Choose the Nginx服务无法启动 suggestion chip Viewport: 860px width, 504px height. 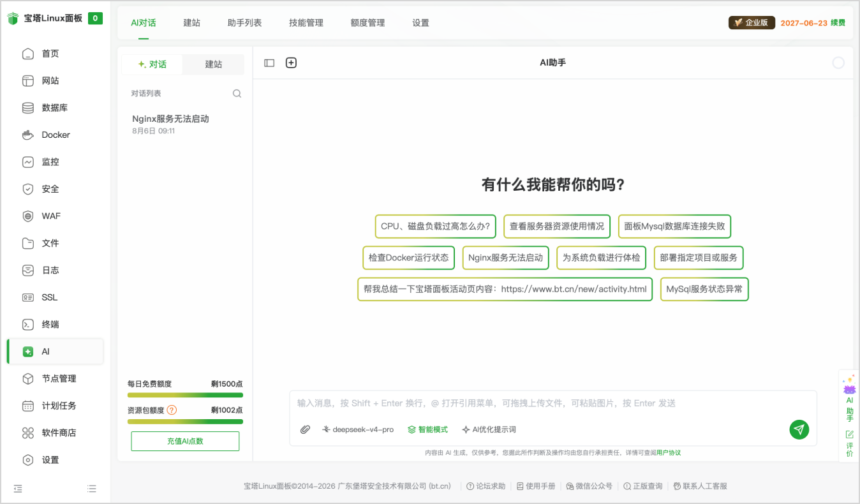505,258
